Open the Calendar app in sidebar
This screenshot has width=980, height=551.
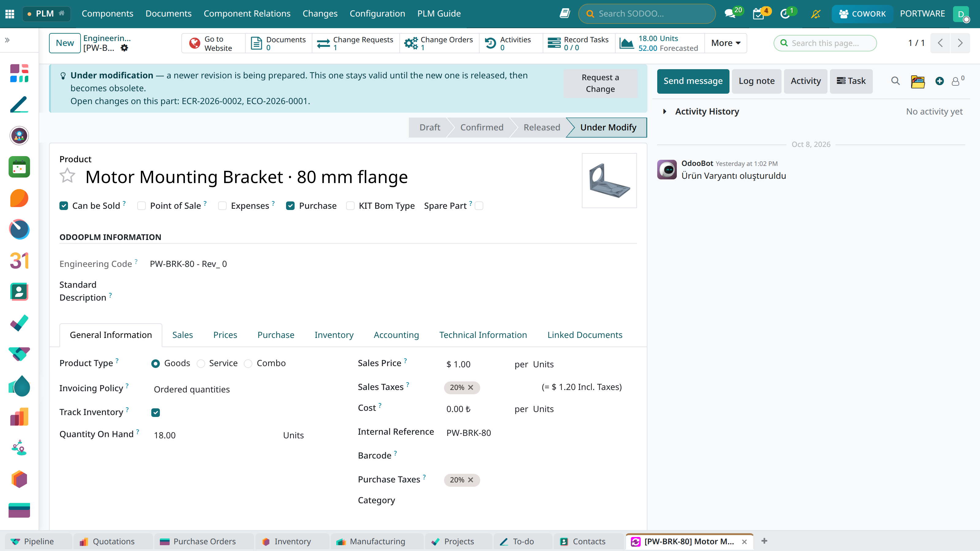[19, 167]
